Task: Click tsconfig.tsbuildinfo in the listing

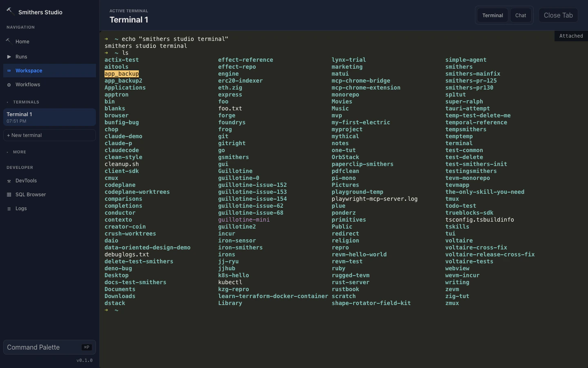Action: [479, 220]
